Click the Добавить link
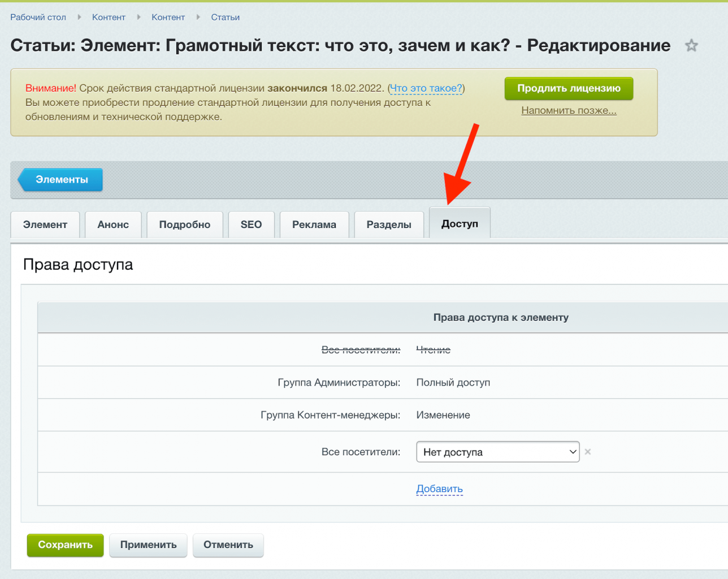728x579 pixels. click(x=440, y=489)
